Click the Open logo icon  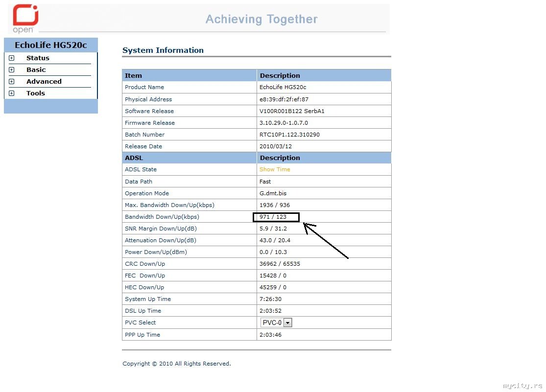[x=25, y=19]
